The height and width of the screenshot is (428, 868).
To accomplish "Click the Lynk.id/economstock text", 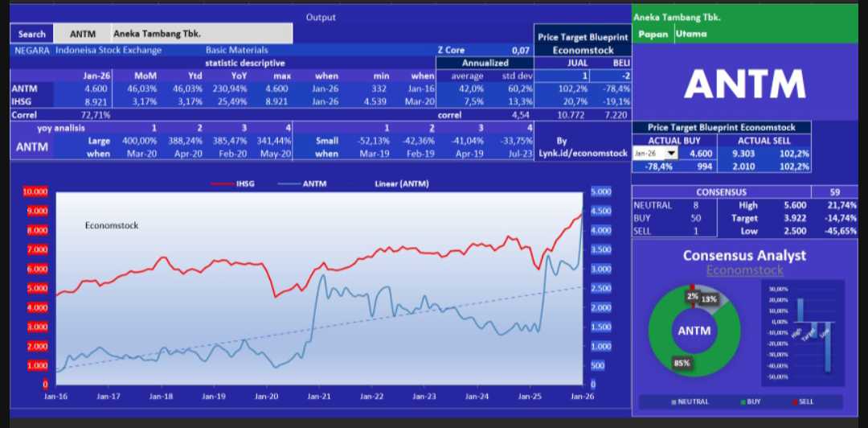I will tap(583, 153).
